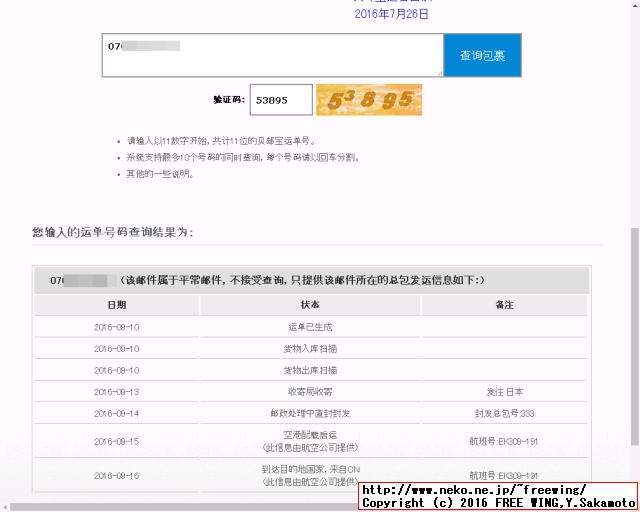Screen dimensions: 640x512
Task: Click the vertical scrollbar thumb
Action: coord(635,336)
